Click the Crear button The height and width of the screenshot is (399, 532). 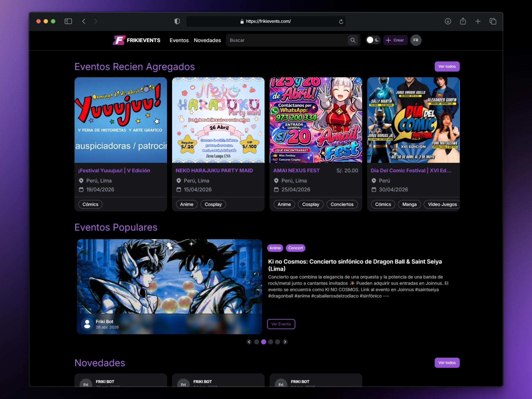tap(395, 40)
